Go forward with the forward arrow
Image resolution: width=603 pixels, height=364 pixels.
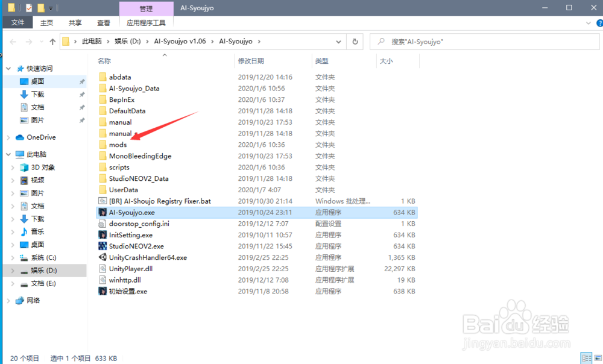click(x=29, y=42)
